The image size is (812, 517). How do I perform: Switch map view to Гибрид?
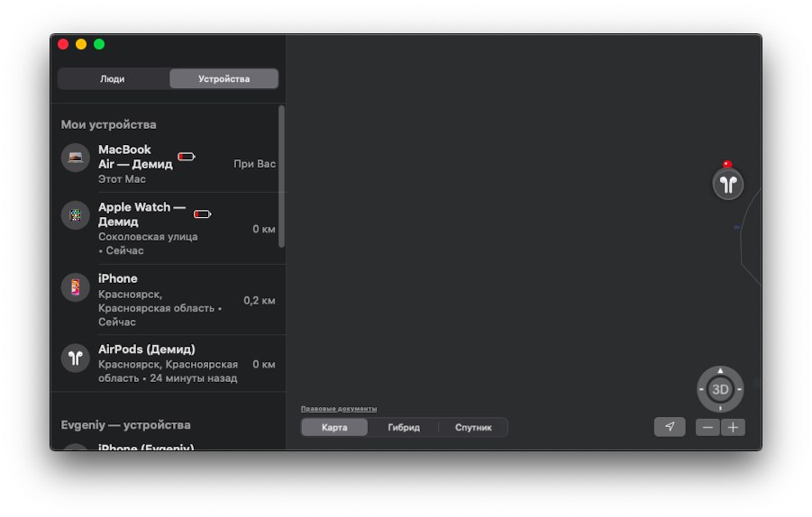(404, 428)
